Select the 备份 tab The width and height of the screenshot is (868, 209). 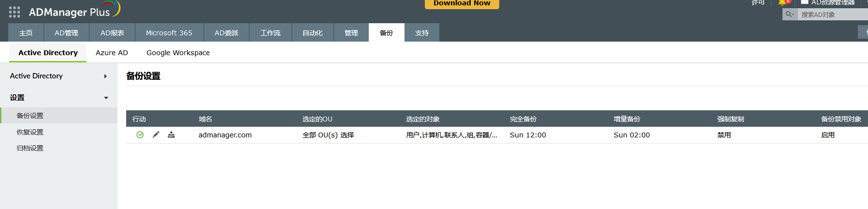pyautogui.click(x=387, y=32)
